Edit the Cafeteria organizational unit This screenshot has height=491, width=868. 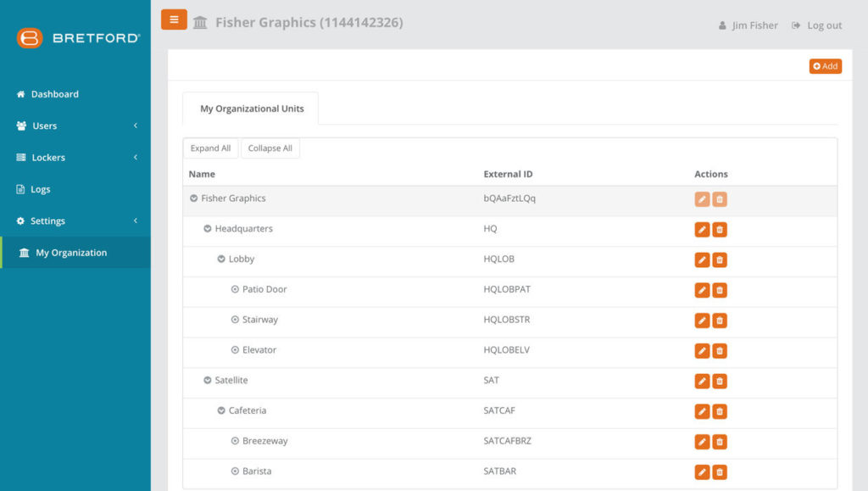(x=702, y=411)
